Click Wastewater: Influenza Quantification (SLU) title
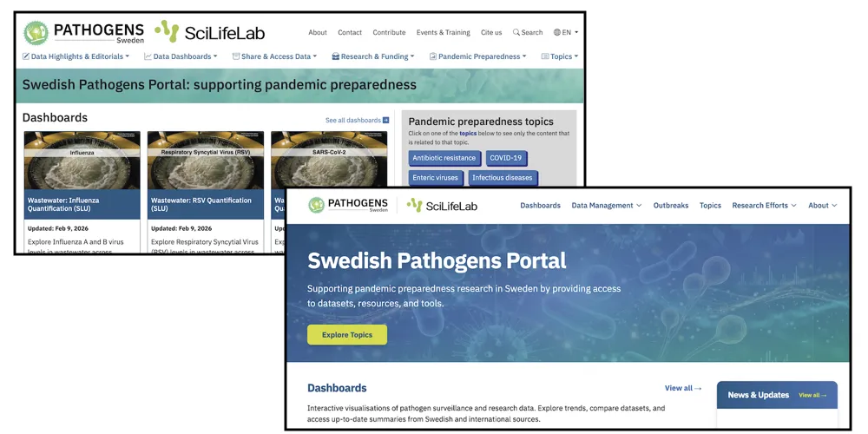Image resolution: width=868 pixels, height=434 pixels. 63,204
